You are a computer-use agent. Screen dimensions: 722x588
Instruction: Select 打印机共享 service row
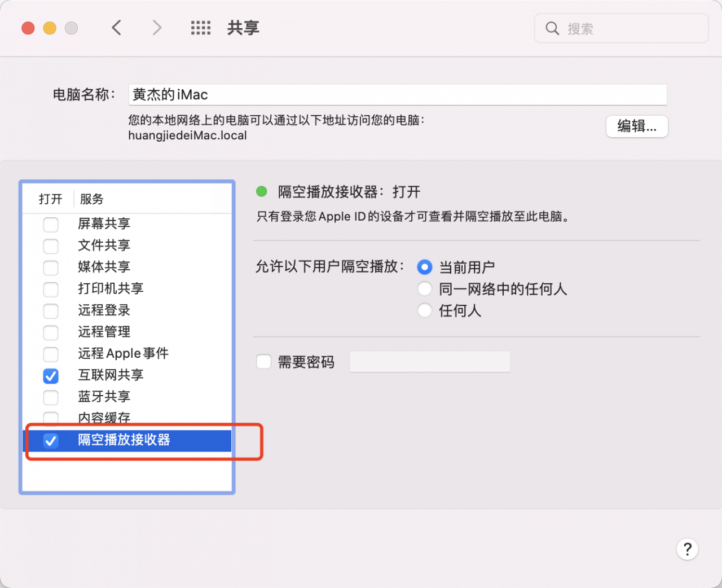[x=111, y=288]
